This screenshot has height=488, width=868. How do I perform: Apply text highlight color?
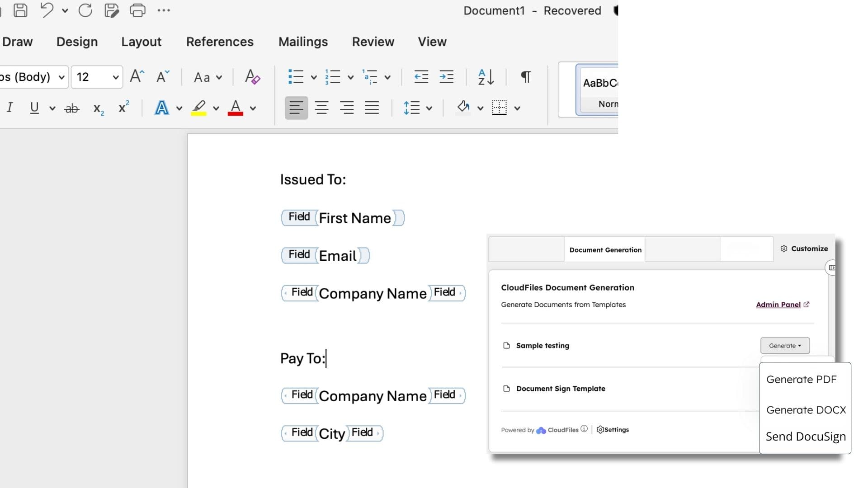pyautogui.click(x=199, y=108)
